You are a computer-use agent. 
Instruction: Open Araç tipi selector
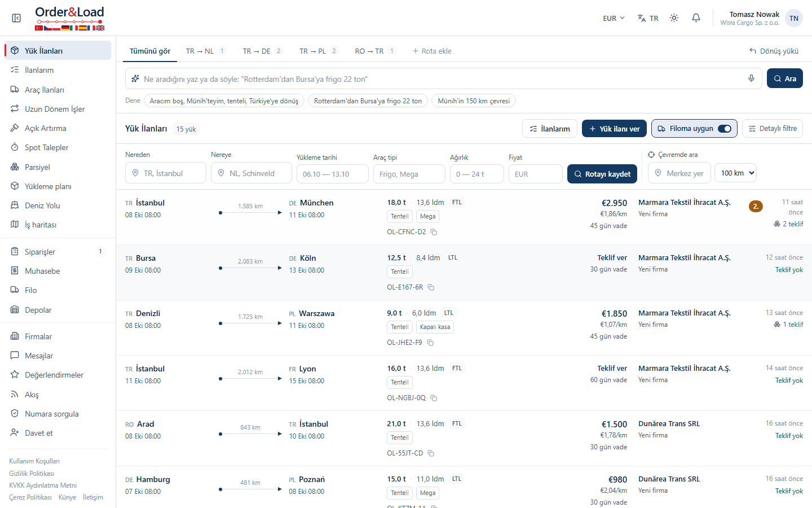tap(409, 174)
